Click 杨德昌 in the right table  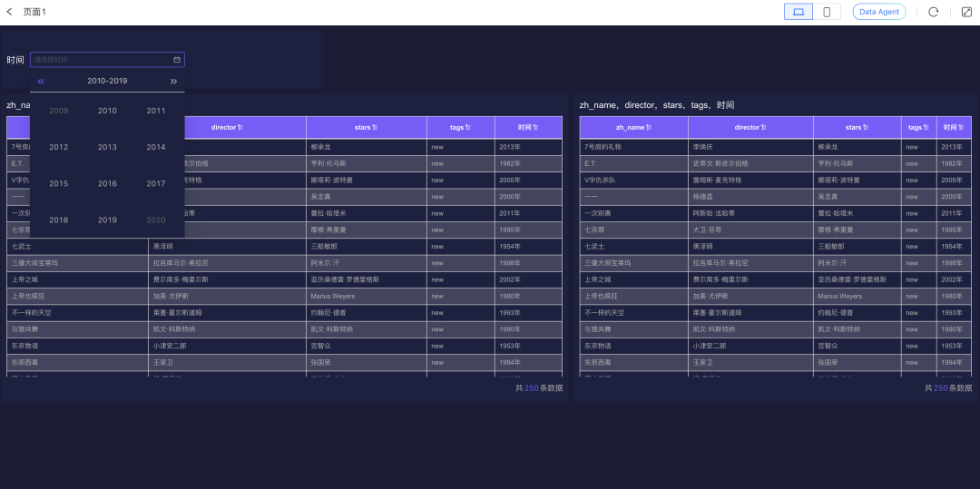(x=703, y=197)
